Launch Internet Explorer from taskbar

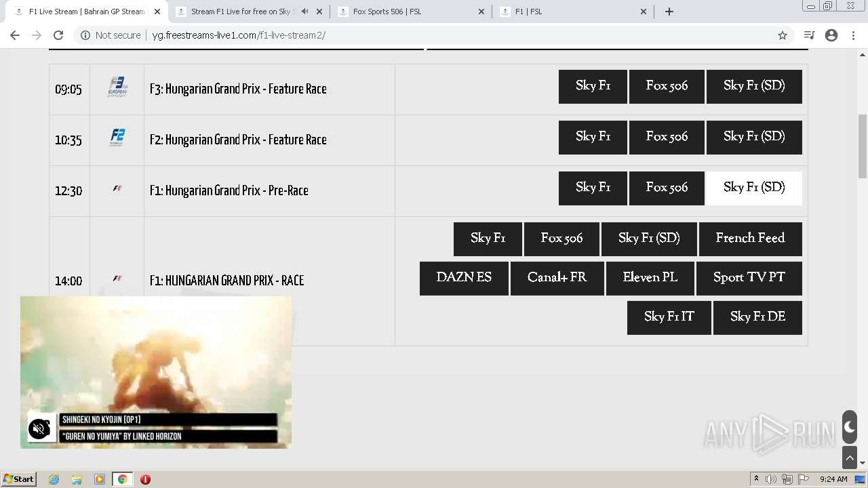54,479
